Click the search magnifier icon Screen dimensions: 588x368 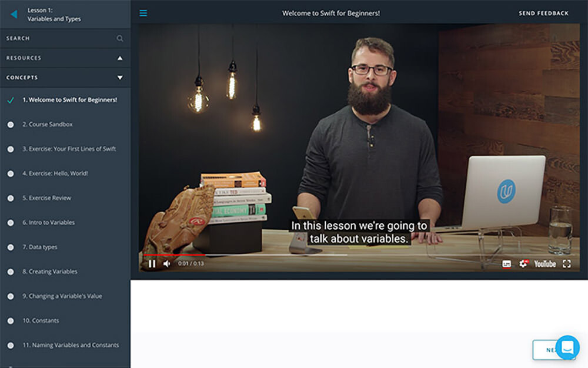coord(120,38)
